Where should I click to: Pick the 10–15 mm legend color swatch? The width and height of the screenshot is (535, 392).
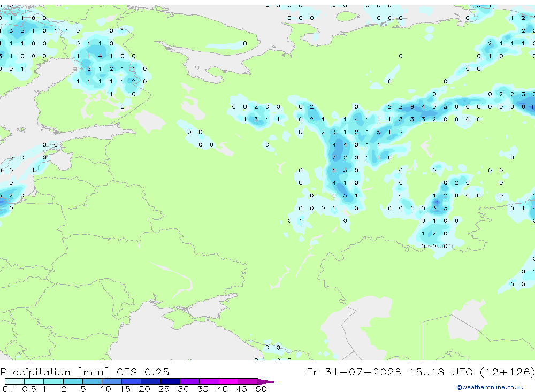tap(112, 381)
